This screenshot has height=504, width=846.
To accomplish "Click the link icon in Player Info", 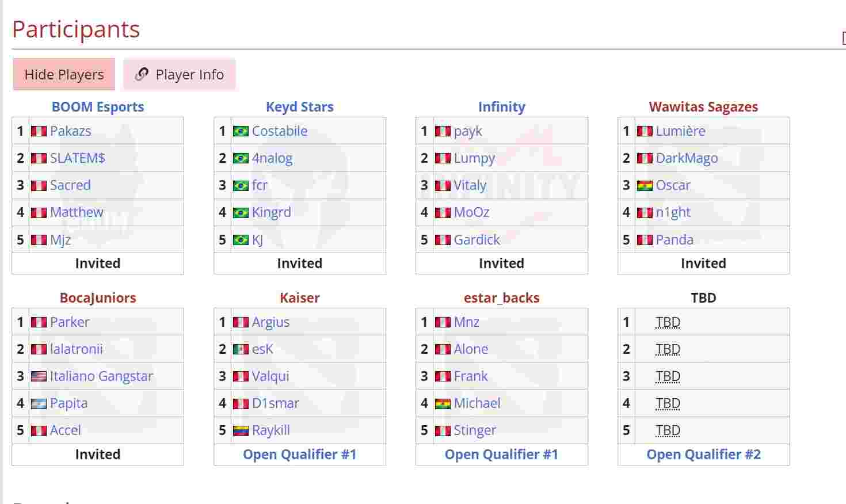I will [x=142, y=74].
